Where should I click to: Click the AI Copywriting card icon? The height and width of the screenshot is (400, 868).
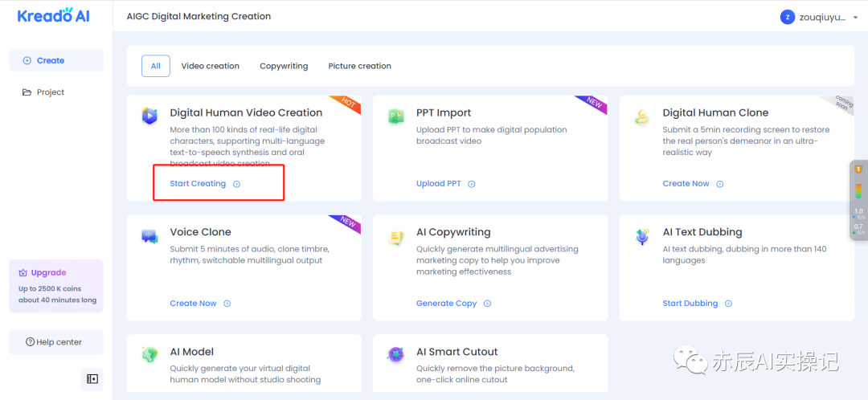coord(395,237)
